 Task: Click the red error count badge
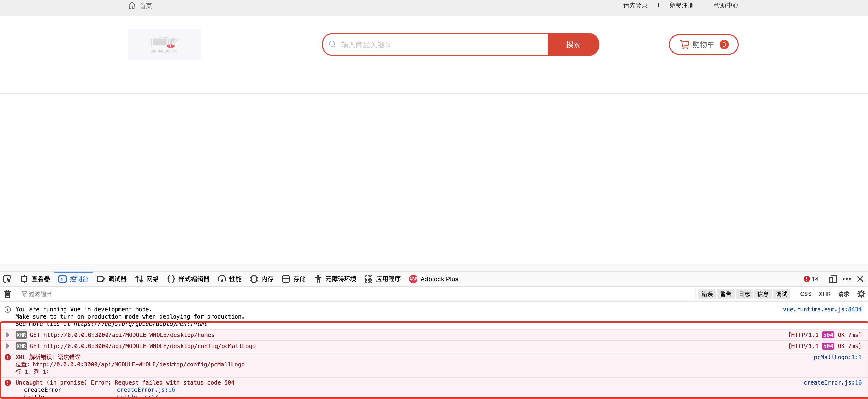[x=811, y=279]
